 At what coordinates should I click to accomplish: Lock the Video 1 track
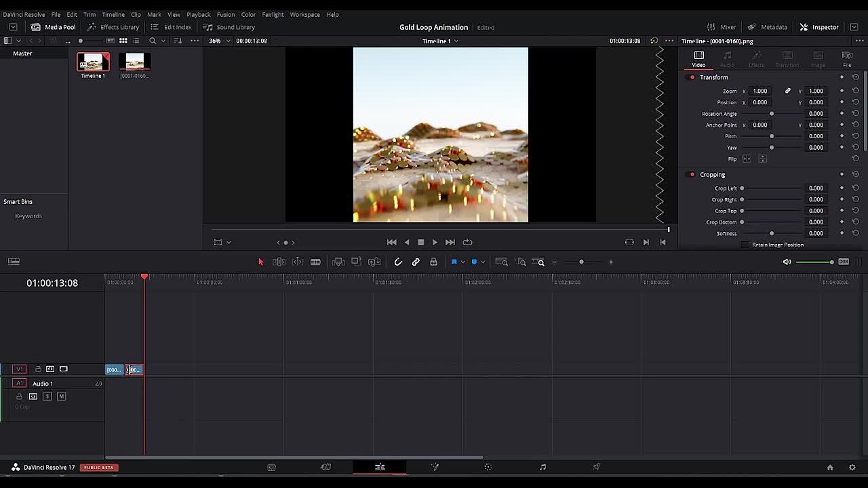pyautogui.click(x=39, y=369)
